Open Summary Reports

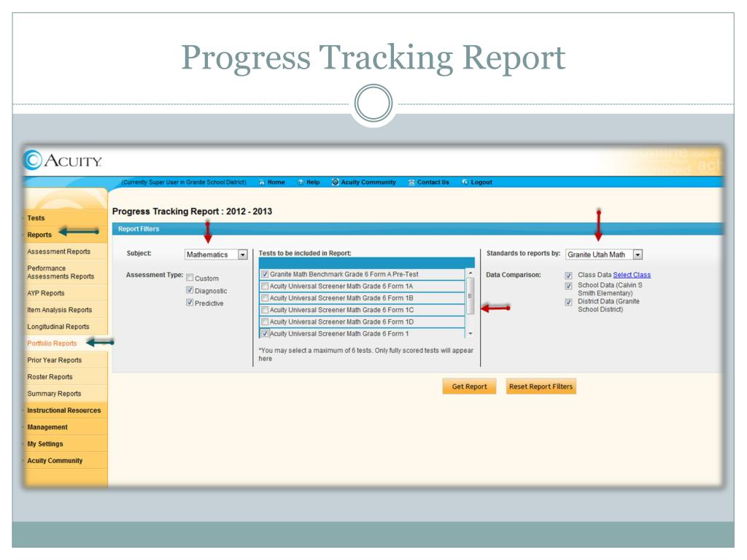(x=54, y=394)
